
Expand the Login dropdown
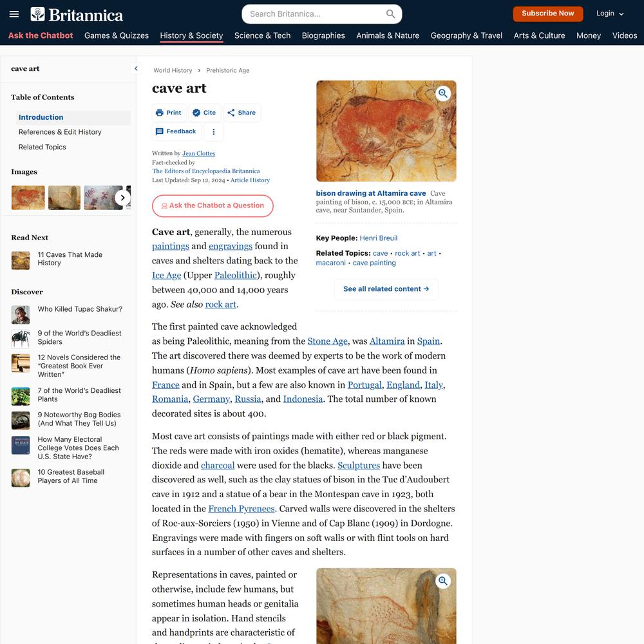(610, 14)
